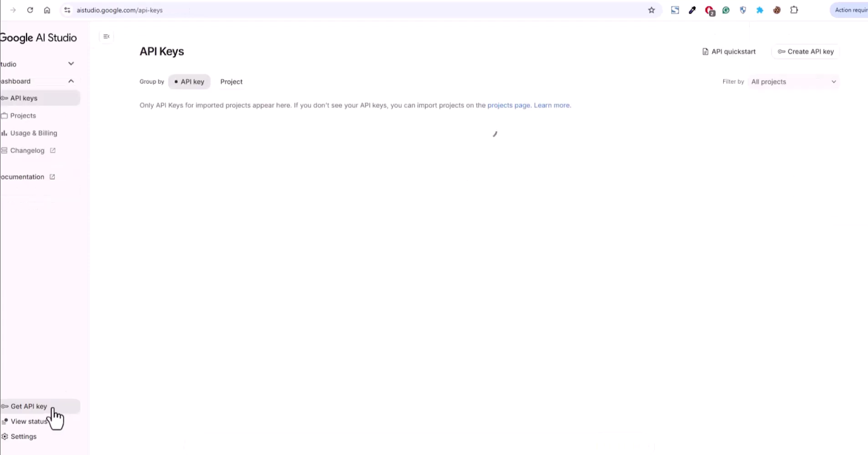This screenshot has width=868, height=455.
Task: Open the All projects filter dropdown
Action: pyautogui.click(x=794, y=82)
